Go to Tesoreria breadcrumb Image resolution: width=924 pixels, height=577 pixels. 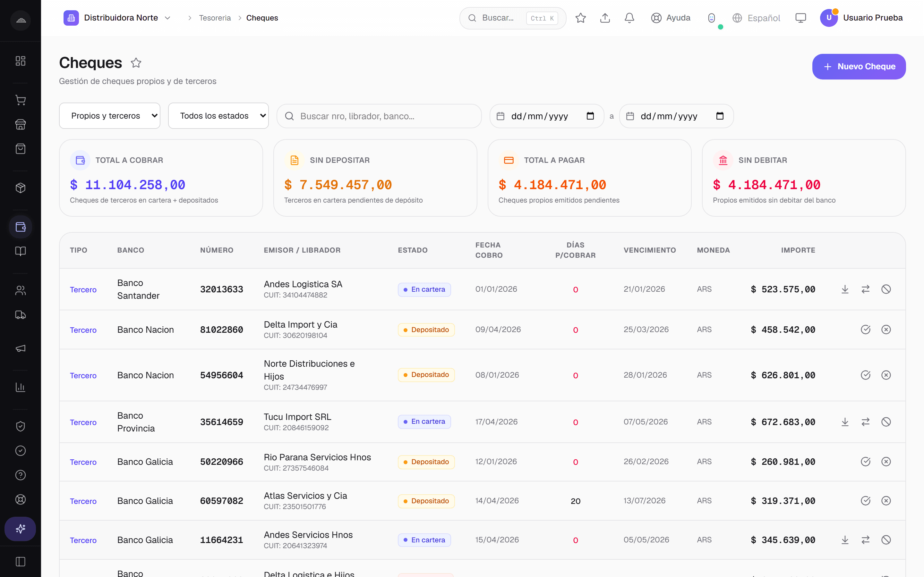click(x=215, y=18)
